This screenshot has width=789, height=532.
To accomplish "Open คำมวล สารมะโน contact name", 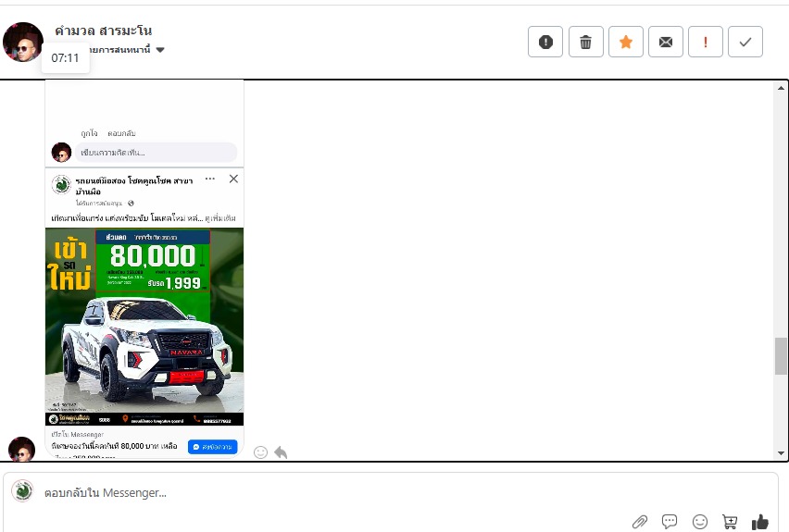I will coord(103,31).
